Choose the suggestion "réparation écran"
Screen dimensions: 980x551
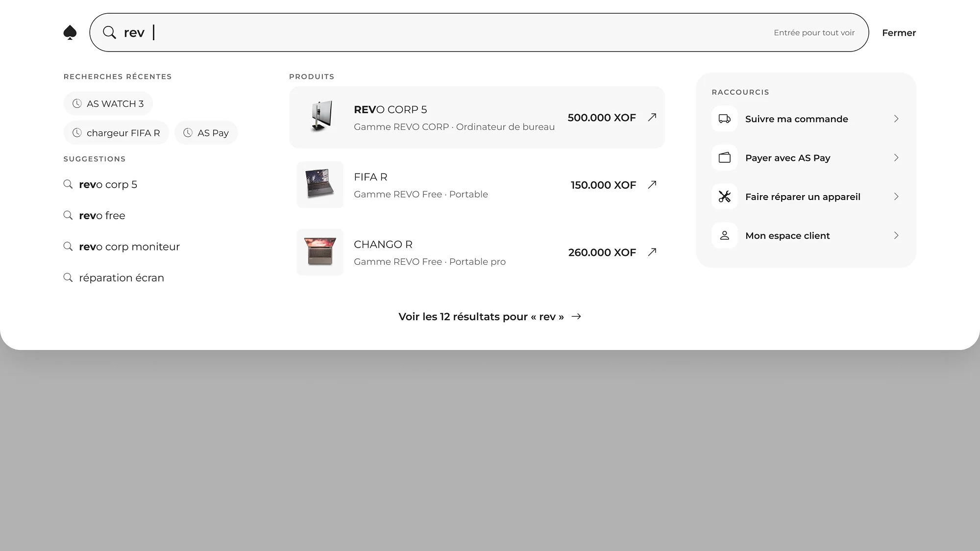pyautogui.click(x=122, y=278)
